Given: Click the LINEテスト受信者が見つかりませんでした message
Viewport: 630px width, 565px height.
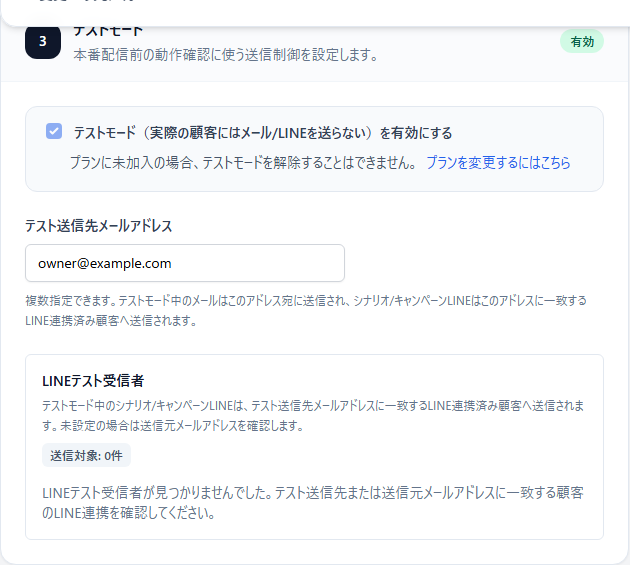Looking at the screenshot, I should (313, 503).
